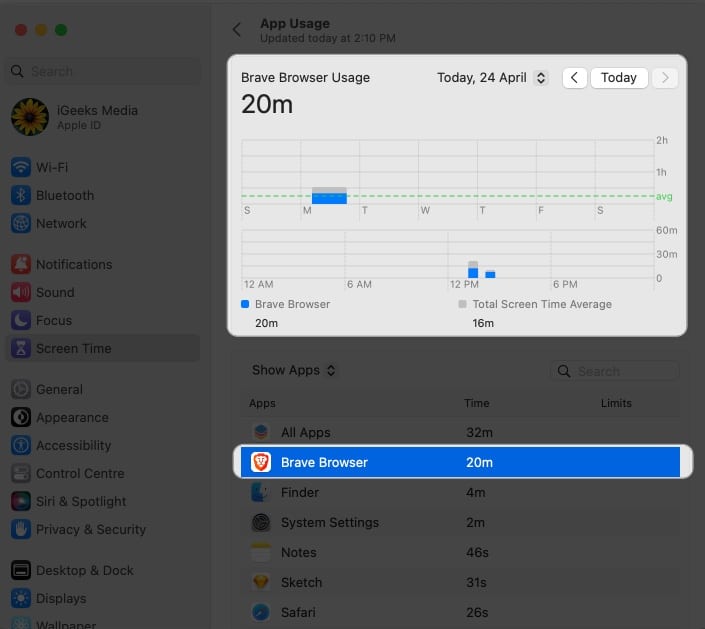The width and height of the screenshot is (705, 629).
Task: Sort by the Apps column header
Action: click(262, 403)
